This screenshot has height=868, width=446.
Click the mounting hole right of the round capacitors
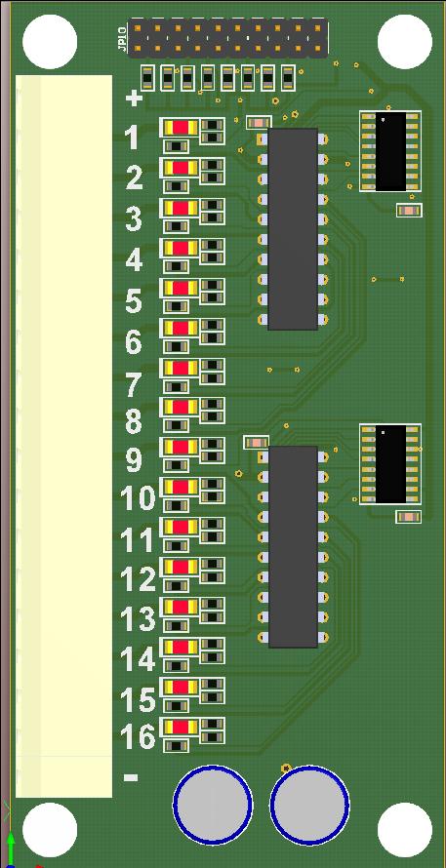click(404, 830)
